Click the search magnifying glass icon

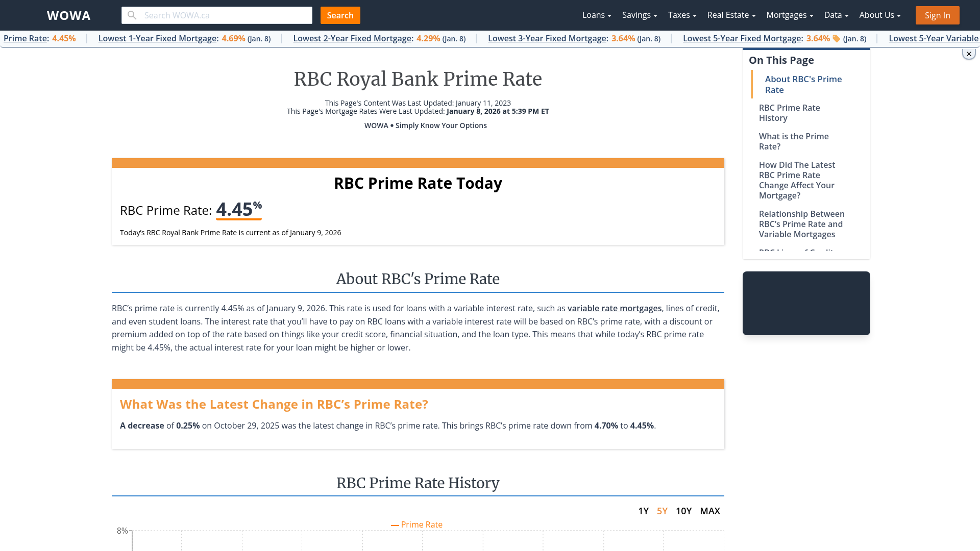tap(132, 15)
